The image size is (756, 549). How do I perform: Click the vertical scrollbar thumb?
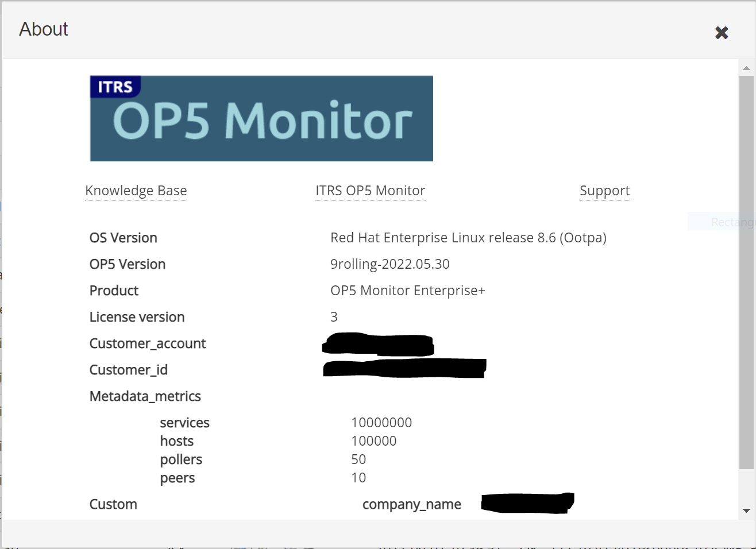pyautogui.click(x=746, y=273)
